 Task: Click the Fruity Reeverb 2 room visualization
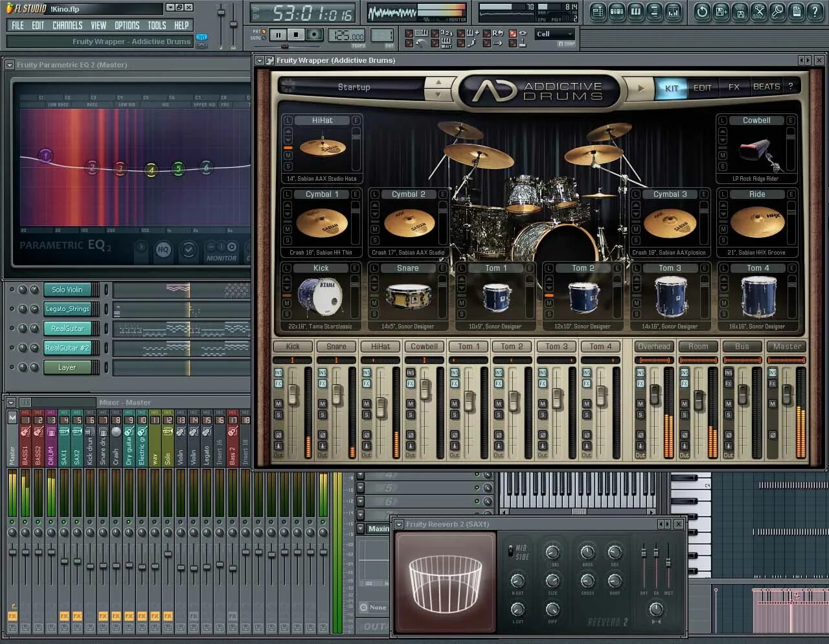click(x=446, y=581)
